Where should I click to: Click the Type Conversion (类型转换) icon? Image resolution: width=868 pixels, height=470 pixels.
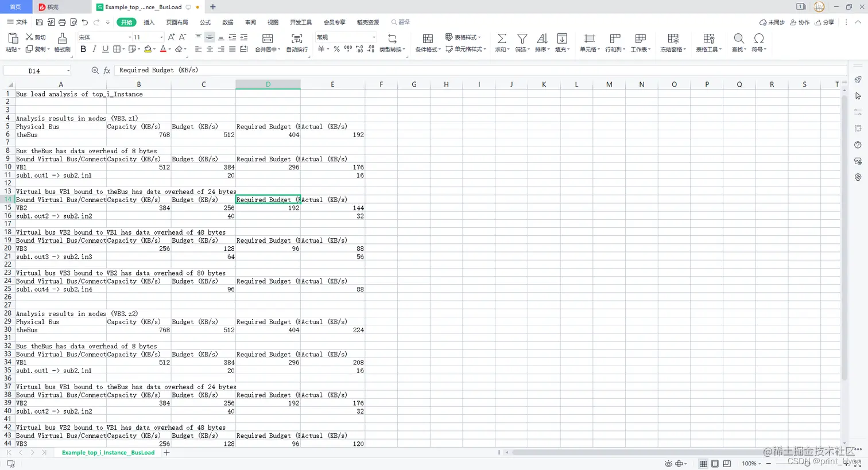(x=393, y=38)
